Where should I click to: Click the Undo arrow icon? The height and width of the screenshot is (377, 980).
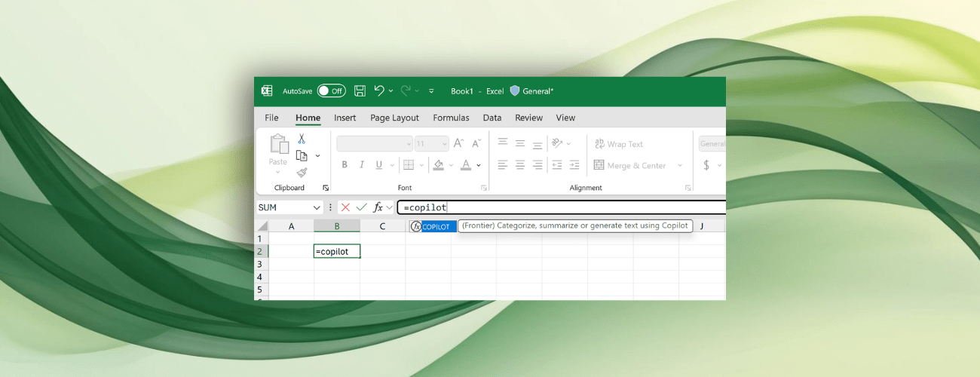(x=379, y=91)
